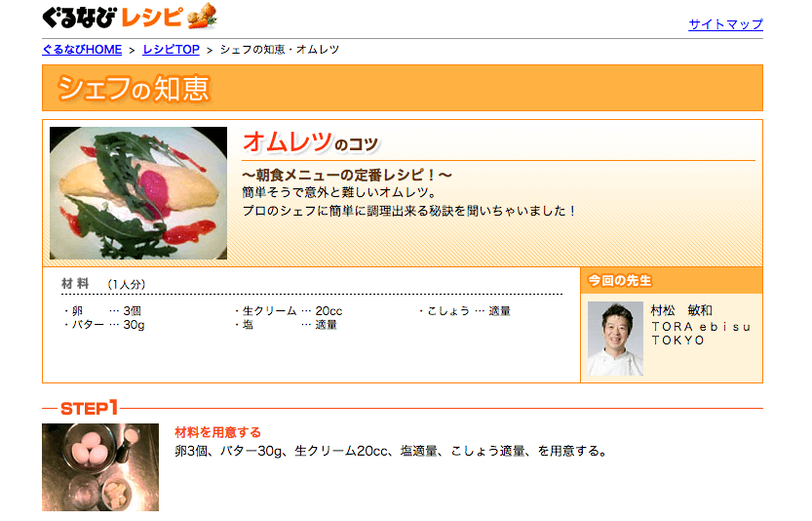Click the omelette dish photo
812x521 pixels.
tap(138, 193)
